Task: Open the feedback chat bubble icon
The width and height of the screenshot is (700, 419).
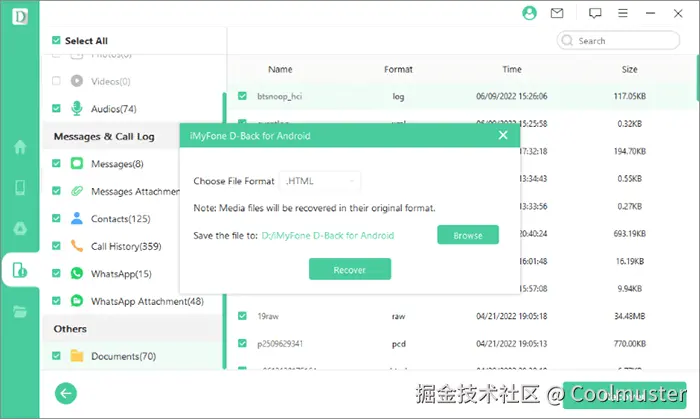Action: [x=595, y=13]
